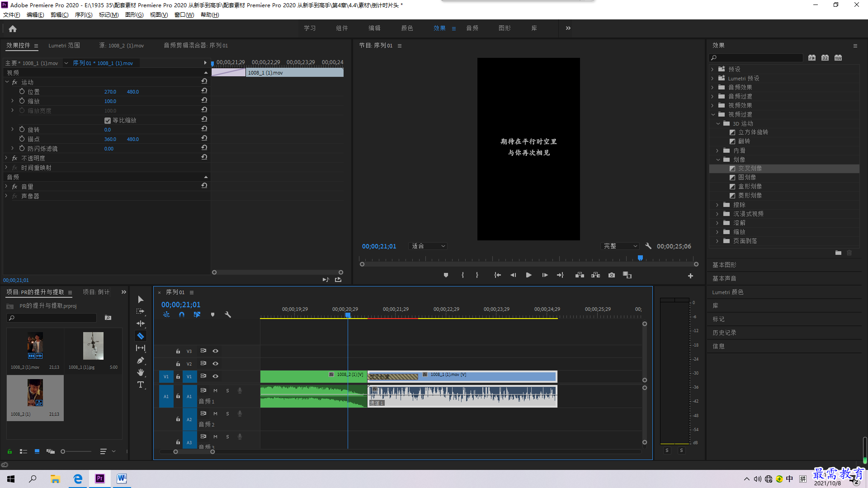Open Lumetri Scopes tab
Viewport: 868px width, 488px height.
point(64,46)
